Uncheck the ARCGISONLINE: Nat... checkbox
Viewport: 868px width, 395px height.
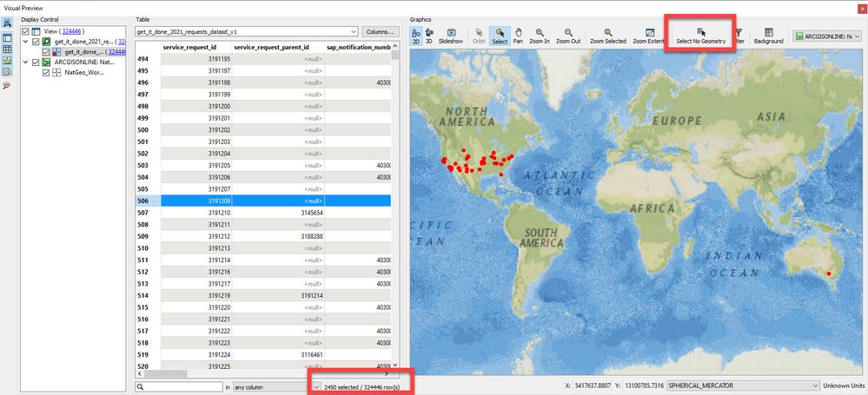coord(36,62)
